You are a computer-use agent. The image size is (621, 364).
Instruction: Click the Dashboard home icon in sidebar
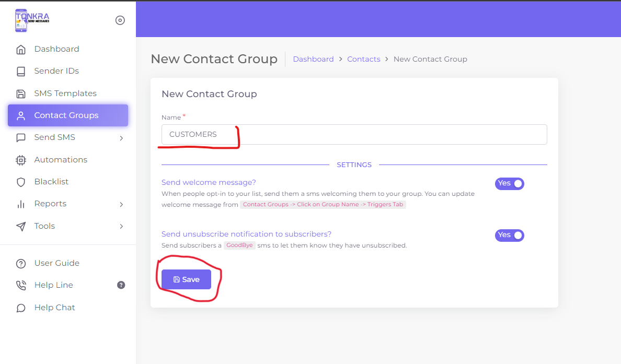(21, 50)
